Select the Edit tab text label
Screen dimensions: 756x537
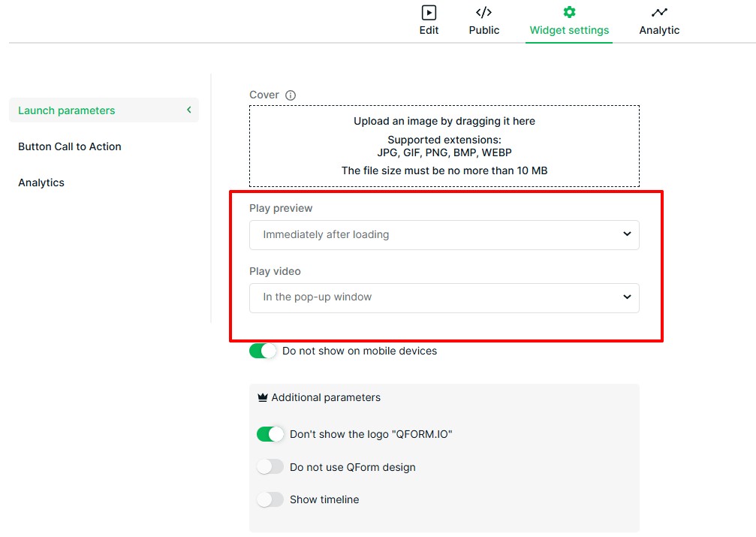pos(429,30)
